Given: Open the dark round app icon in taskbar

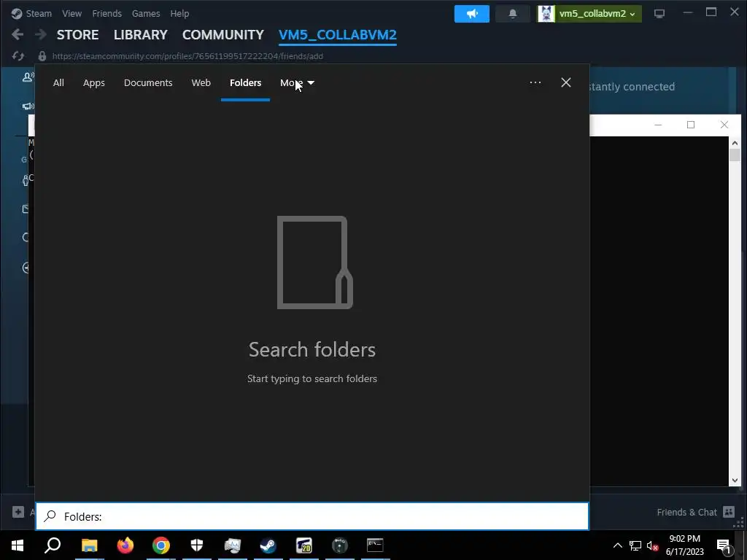Looking at the screenshot, I should pyautogui.click(x=340, y=545).
